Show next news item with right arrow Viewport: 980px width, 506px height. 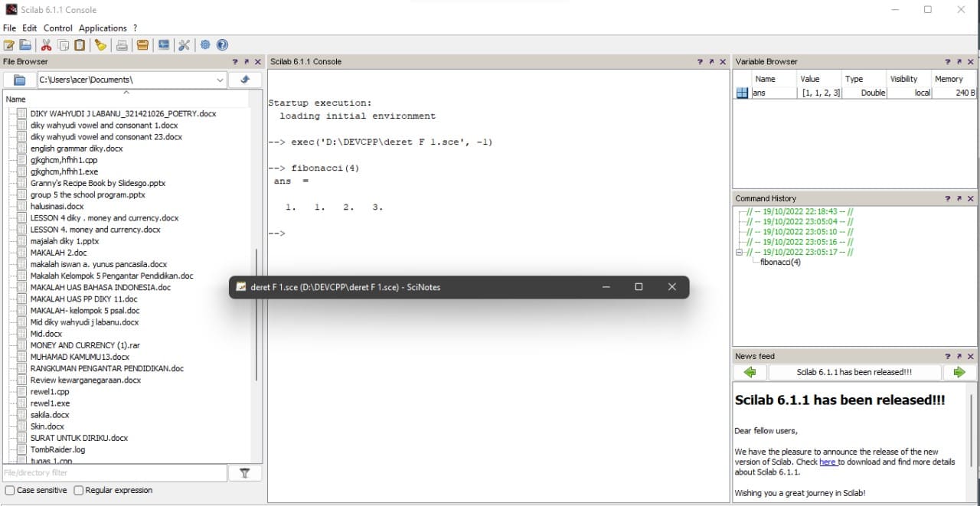pos(959,372)
